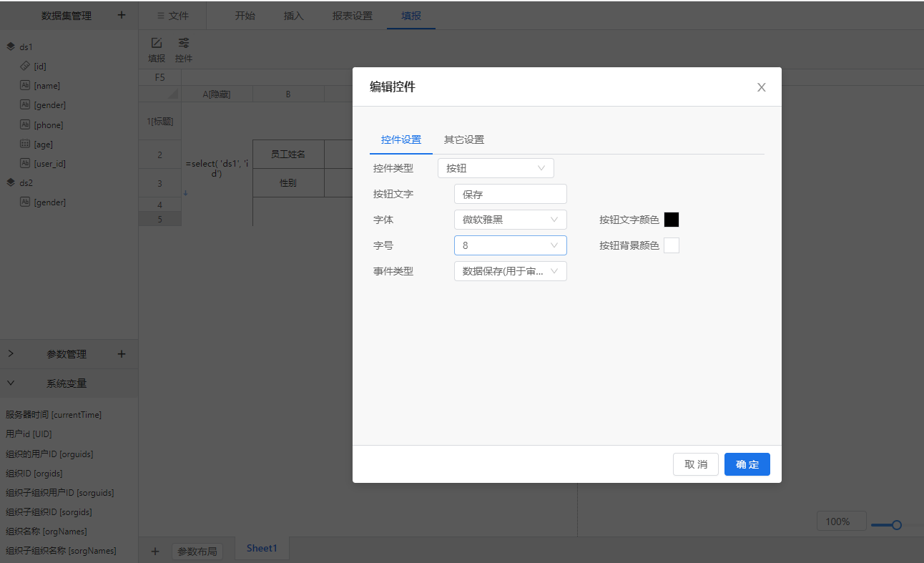The height and width of the screenshot is (563, 924).
Task: Click the =select('ds1','id') cell
Action: pyautogui.click(x=217, y=168)
